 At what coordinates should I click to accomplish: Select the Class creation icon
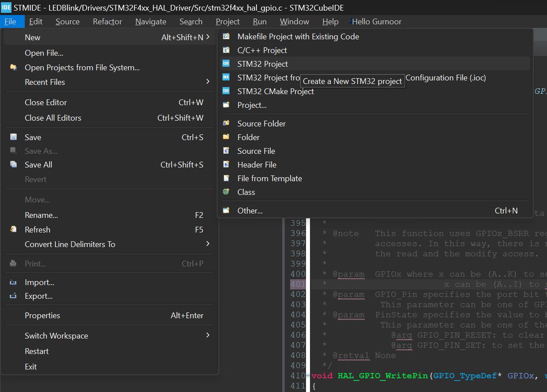(227, 192)
